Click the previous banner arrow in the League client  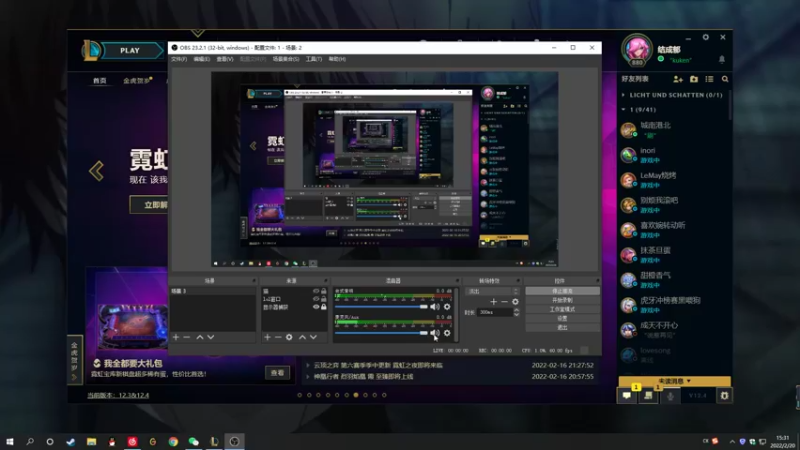click(x=96, y=171)
